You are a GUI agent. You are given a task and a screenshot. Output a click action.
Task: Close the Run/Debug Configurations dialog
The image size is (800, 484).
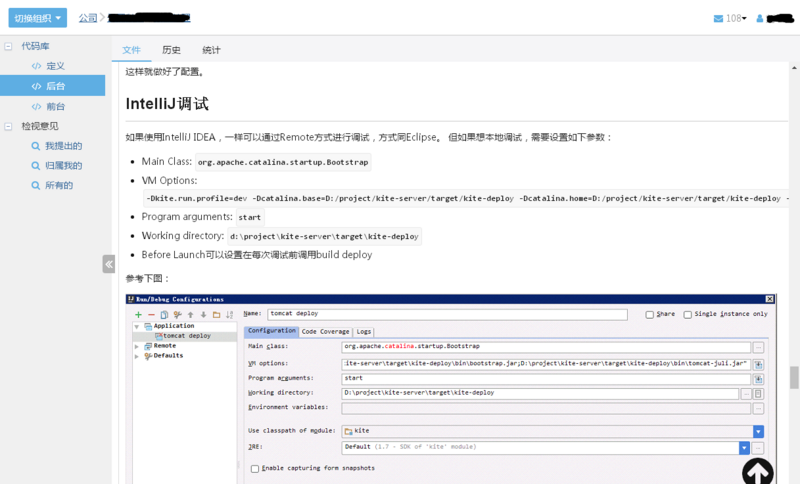[769, 299]
